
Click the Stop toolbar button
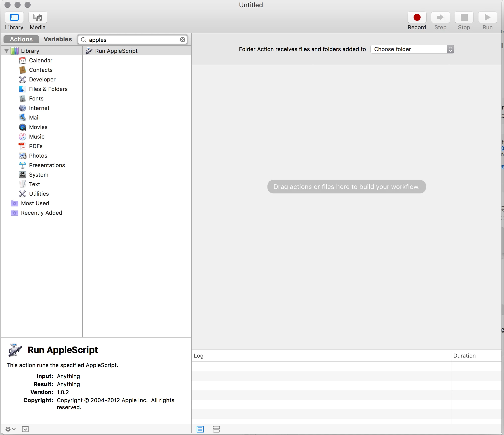pyautogui.click(x=464, y=18)
